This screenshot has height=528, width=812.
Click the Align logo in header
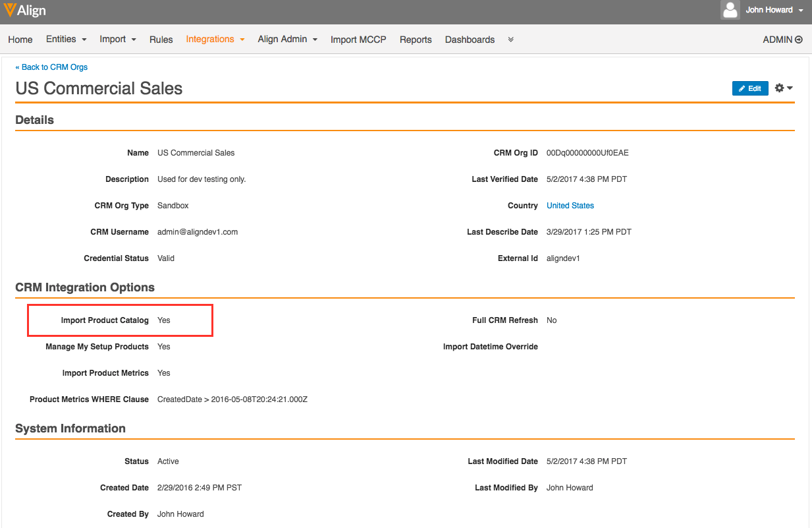[x=25, y=11]
